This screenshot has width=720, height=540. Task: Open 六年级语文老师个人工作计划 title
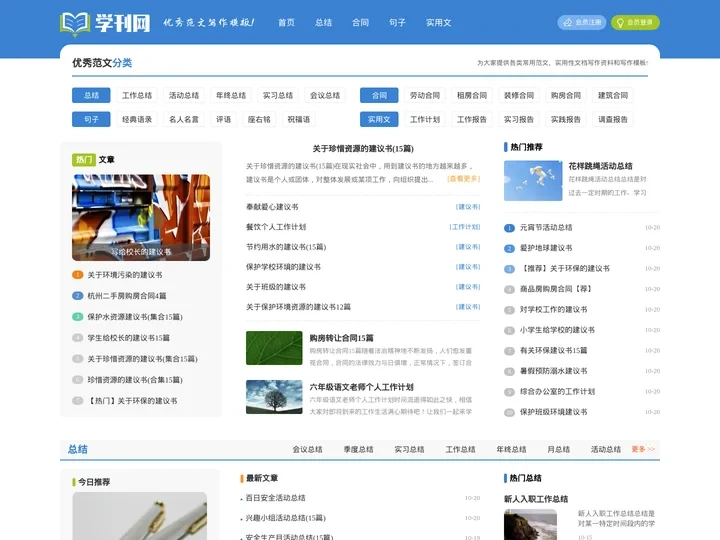(361, 387)
